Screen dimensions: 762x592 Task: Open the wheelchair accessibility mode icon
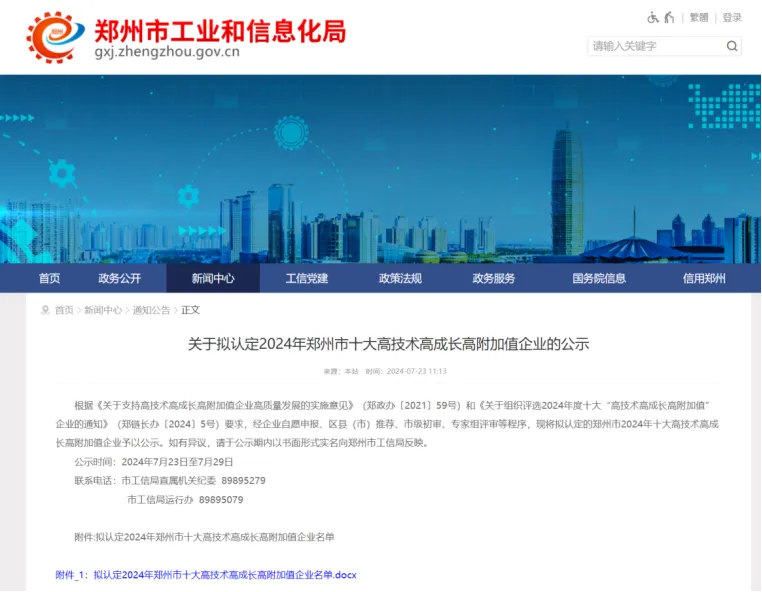653,18
